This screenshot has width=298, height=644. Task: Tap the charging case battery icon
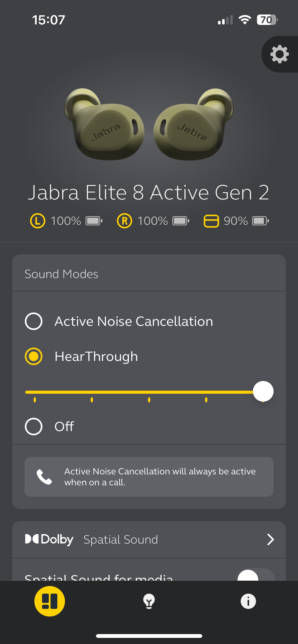(211, 221)
